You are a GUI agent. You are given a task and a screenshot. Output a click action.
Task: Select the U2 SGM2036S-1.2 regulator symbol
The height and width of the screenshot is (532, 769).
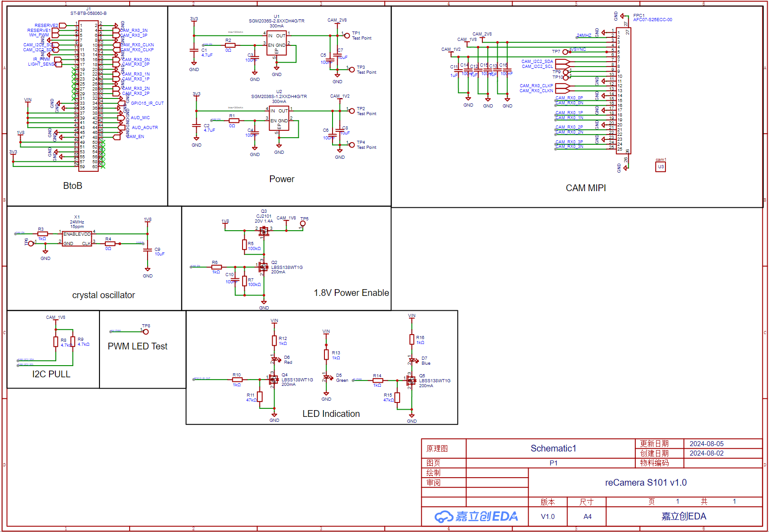[279, 118]
